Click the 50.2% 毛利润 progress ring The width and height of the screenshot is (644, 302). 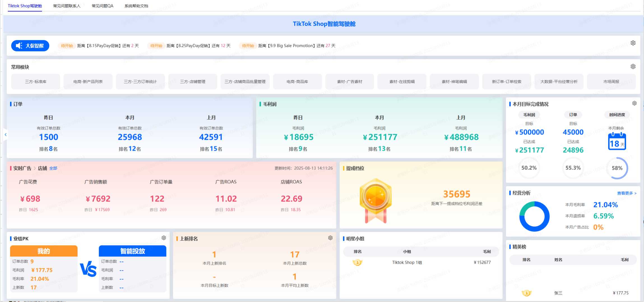[x=529, y=168]
